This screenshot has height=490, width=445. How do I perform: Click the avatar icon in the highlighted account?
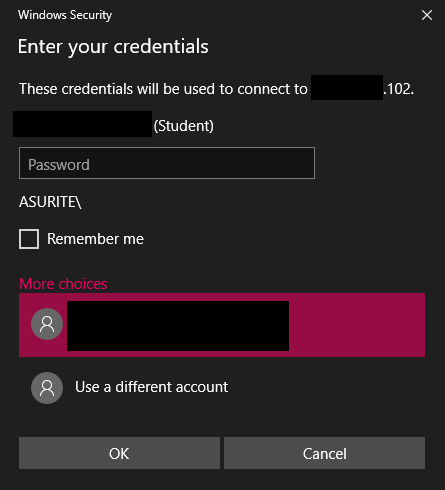point(47,324)
